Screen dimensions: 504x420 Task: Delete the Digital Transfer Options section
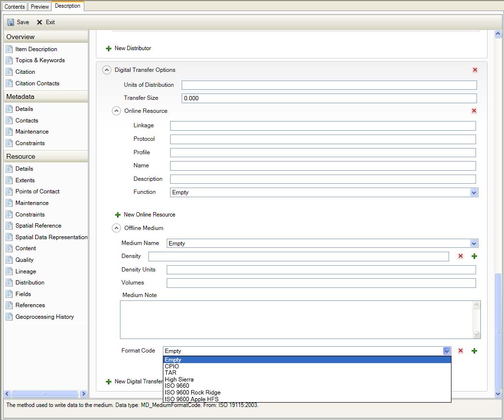[x=475, y=69]
